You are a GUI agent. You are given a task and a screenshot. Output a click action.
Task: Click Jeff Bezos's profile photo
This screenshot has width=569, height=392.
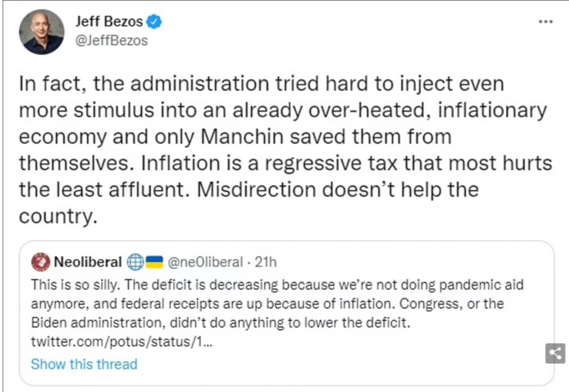click(42, 32)
